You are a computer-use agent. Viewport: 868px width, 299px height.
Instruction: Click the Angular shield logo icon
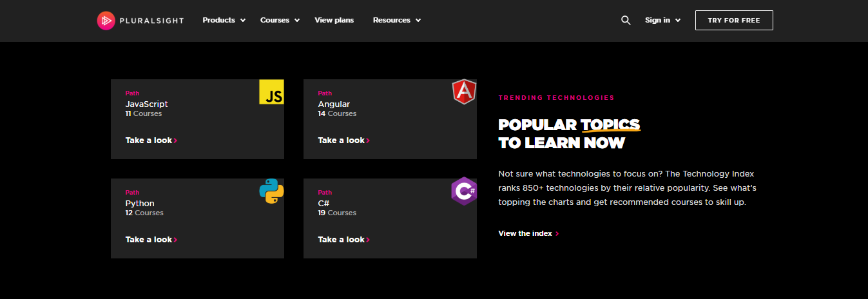tap(464, 92)
